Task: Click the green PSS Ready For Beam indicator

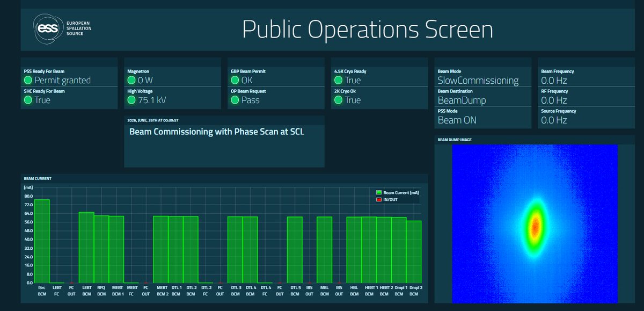Action: (x=28, y=81)
